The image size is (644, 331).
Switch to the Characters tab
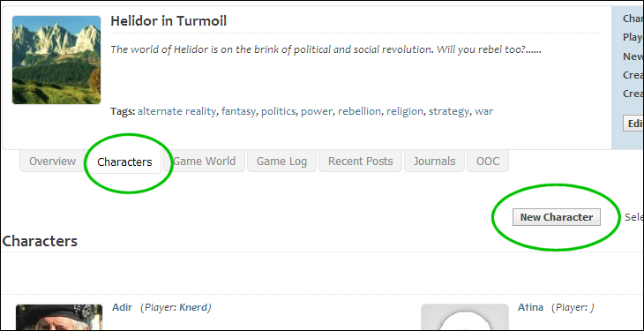tap(124, 162)
